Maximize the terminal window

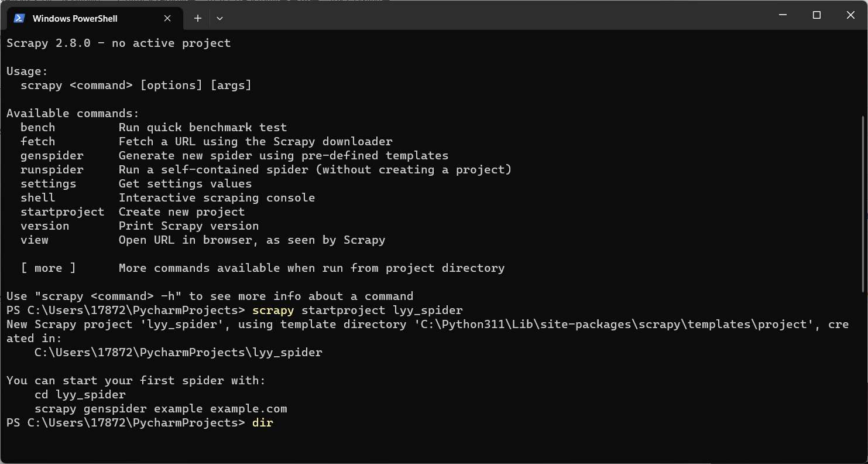(x=816, y=15)
